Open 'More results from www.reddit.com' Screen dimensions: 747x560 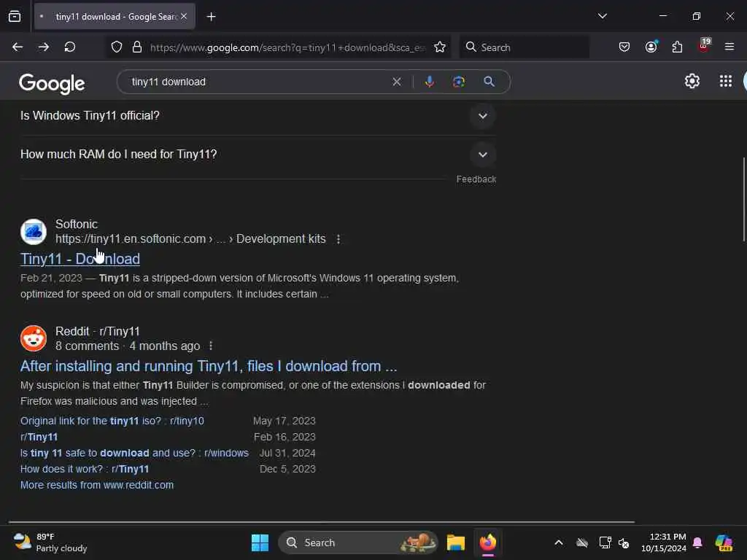[97, 485]
